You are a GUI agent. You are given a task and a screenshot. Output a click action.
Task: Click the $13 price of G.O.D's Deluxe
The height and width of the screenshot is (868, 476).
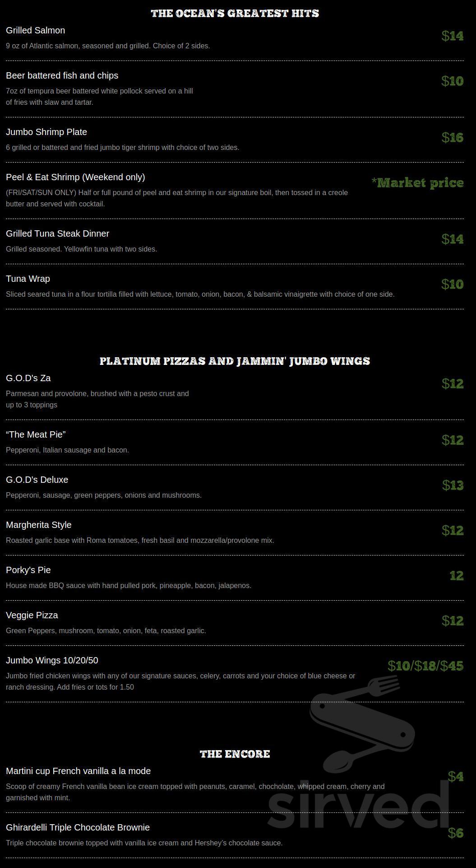453,485
